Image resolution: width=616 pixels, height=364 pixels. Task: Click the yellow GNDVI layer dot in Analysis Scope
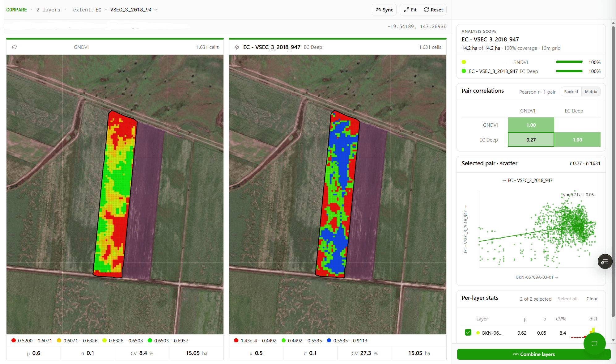[464, 62]
